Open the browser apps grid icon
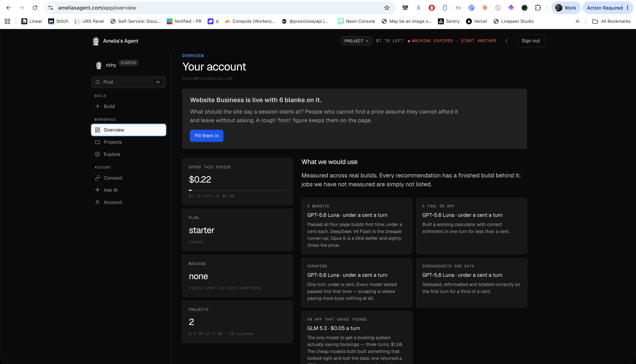This screenshot has width=636, height=364. 7,21
